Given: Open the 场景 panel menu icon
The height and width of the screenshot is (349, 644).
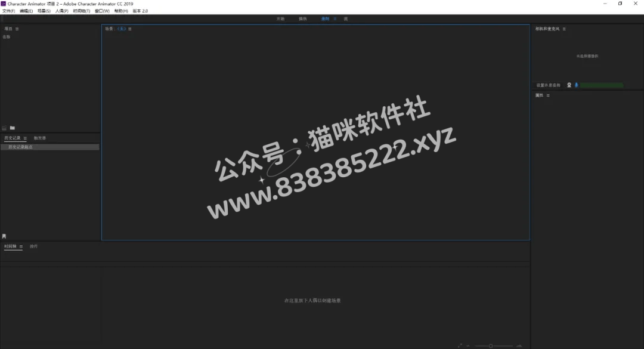Looking at the screenshot, I should coord(130,29).
